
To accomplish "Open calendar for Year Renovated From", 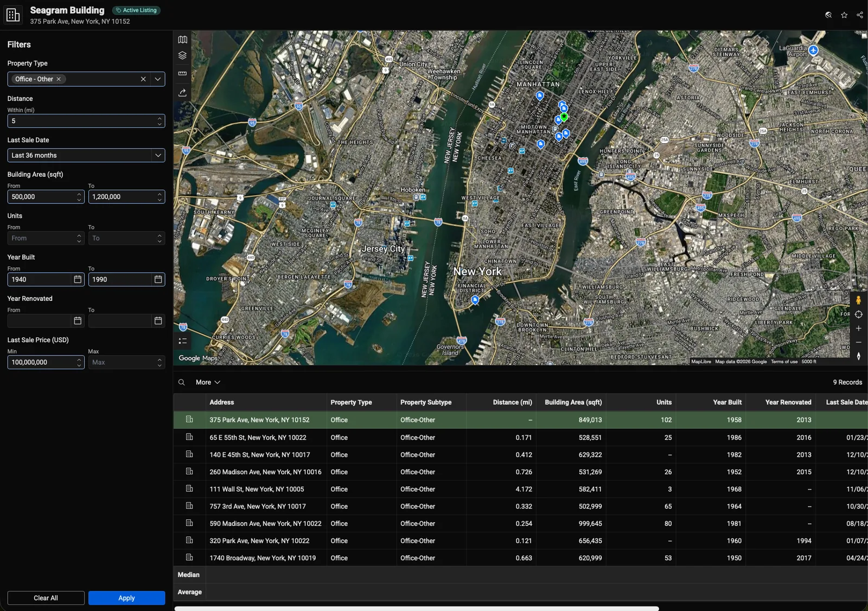I will 78,321.
